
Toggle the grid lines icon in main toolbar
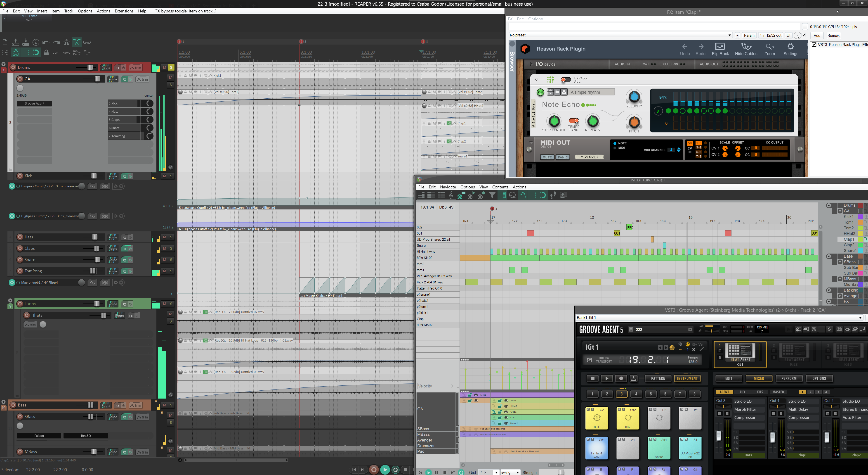tap(26, 52)
